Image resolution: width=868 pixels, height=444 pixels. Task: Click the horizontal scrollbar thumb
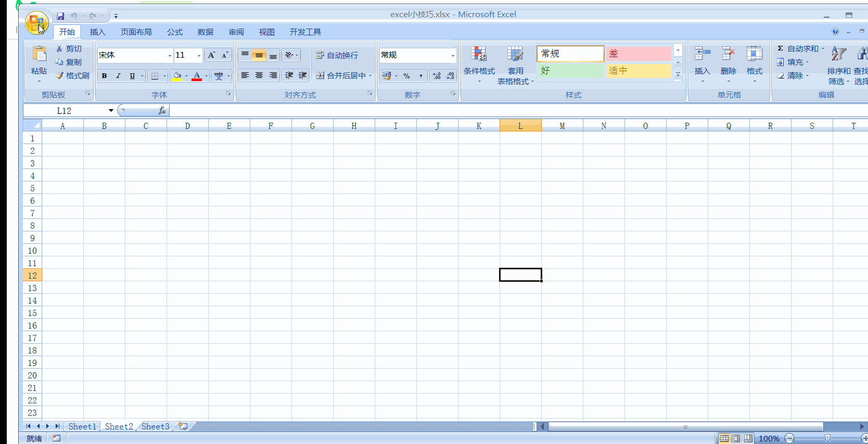point(685,427)
